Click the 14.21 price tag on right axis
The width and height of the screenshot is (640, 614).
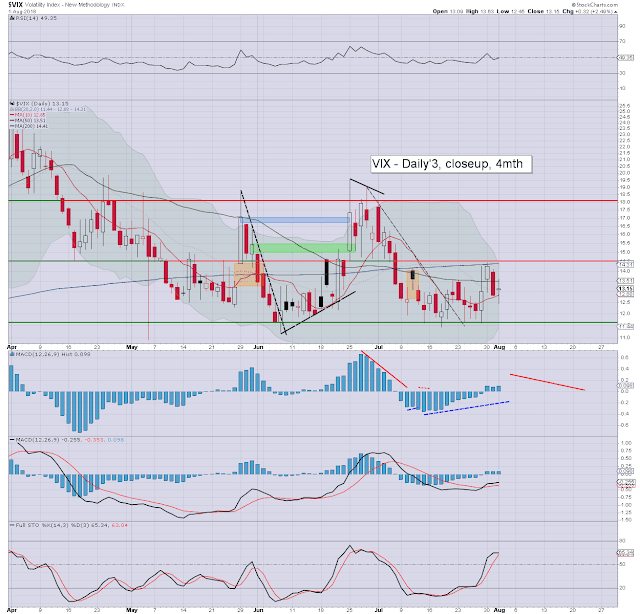pyautogui.click(x=626, y=264)
